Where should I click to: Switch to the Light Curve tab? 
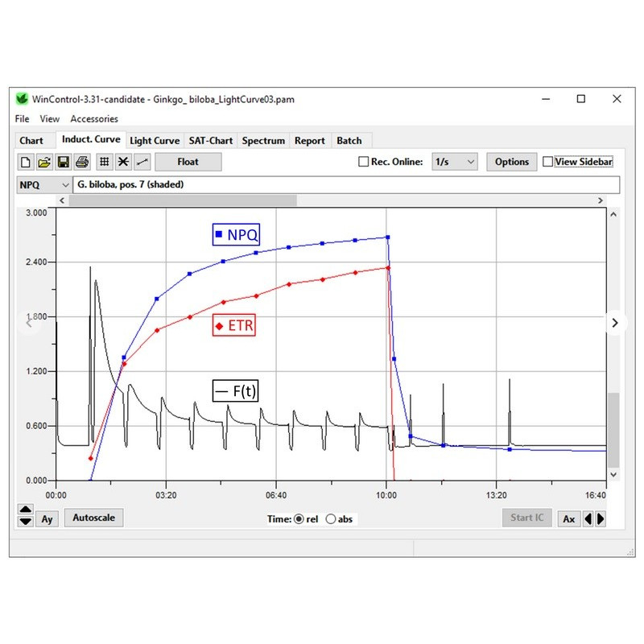point(155,141)
